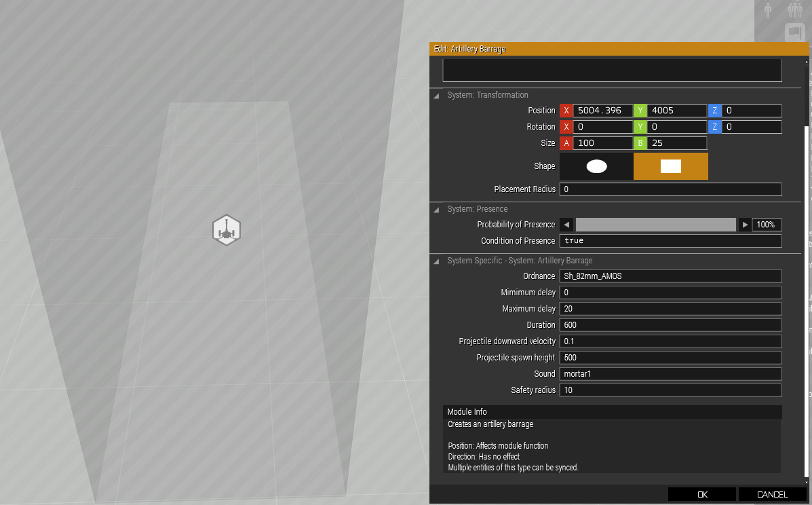The width and height of the screenshot is (812, 505).
Task: Edit the Position Z field
Action: tap(752, 111)
